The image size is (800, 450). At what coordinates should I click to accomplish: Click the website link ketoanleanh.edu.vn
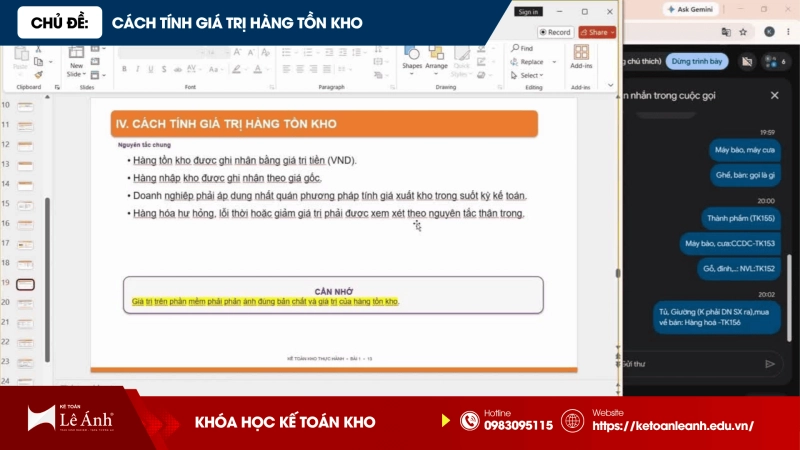tap(672, 426)
